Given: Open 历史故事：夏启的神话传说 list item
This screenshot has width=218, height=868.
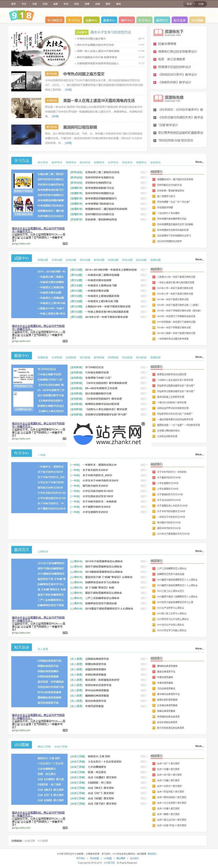Looking at the screenshot, I should click(101, 219).
